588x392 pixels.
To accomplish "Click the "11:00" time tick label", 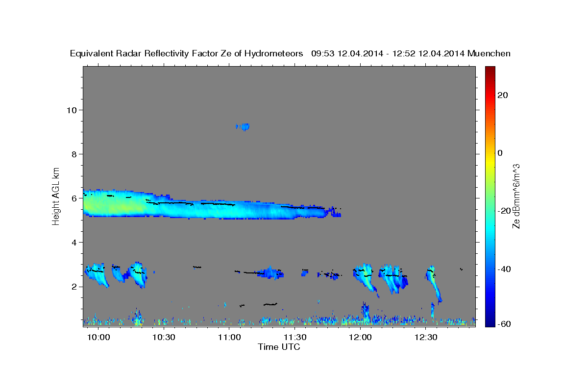I will tap(229, 338).
